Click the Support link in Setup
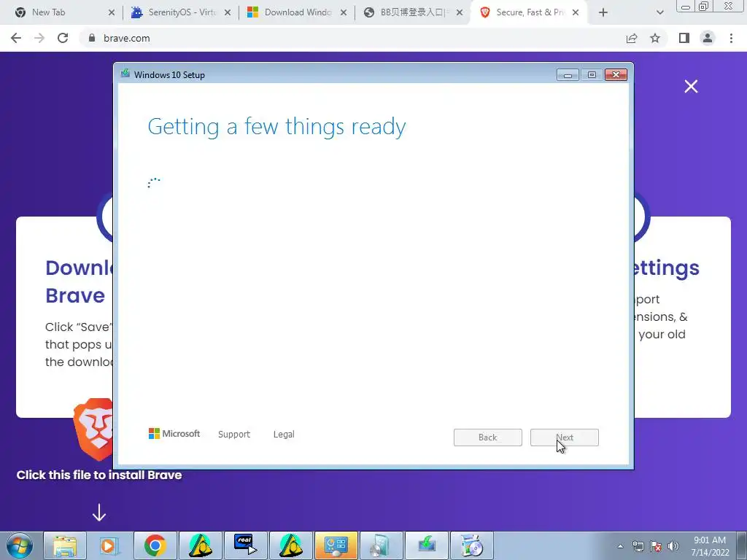The width and height of the screenshot is (747, 560). click(234, 435)
